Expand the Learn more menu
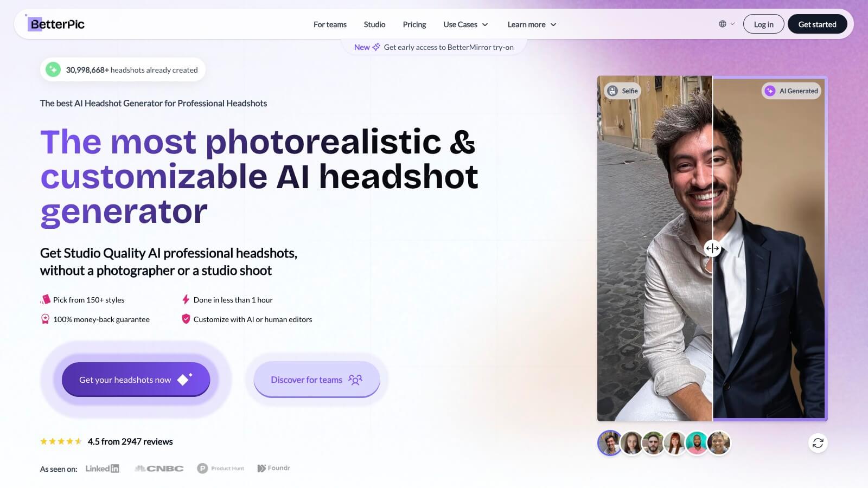 click(x=532, y=24)
